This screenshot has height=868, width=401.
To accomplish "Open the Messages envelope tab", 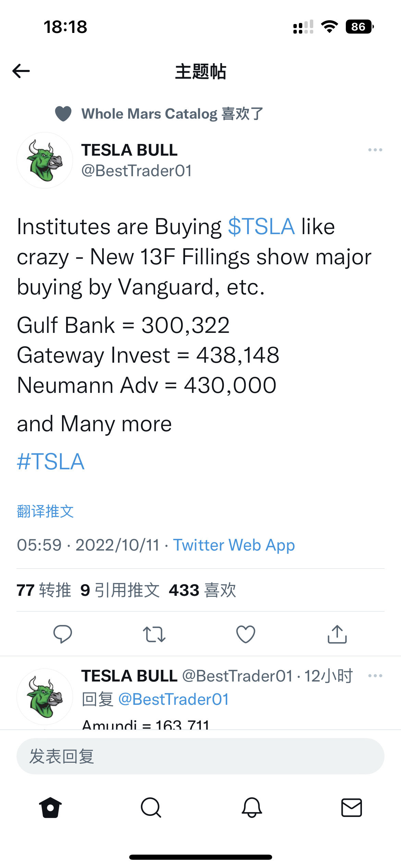I will pos(352,808).
